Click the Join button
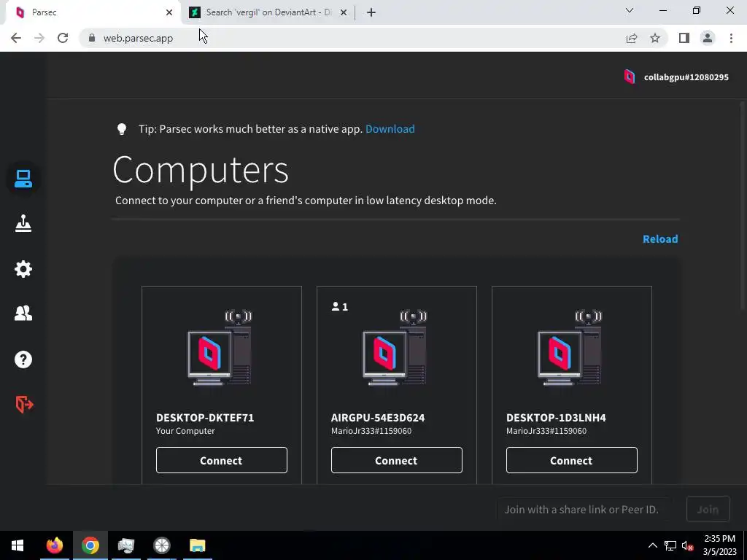This screenshot has width=747, height=560. [708, 509]
